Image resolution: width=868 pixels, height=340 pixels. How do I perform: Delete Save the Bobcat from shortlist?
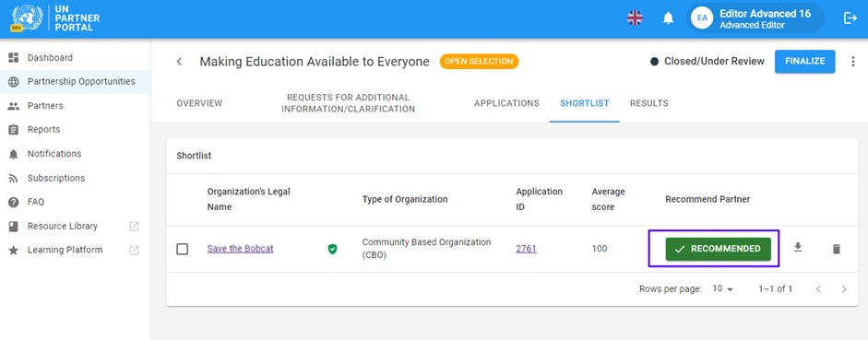tap(837, 250)
